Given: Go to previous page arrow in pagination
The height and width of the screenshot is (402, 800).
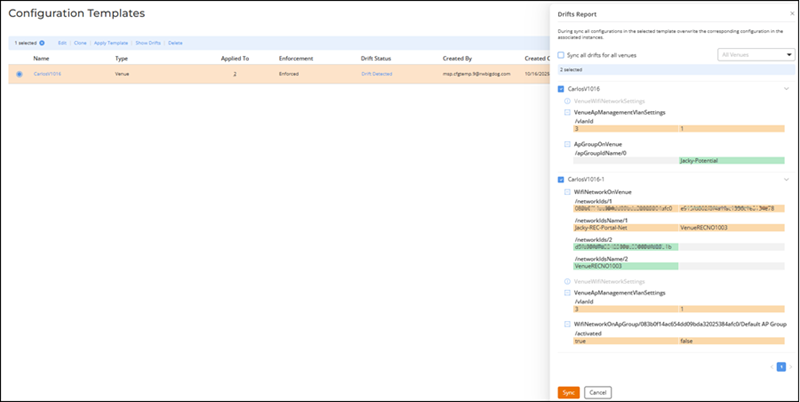Looking at the screenshot, I should click(771, 367).
